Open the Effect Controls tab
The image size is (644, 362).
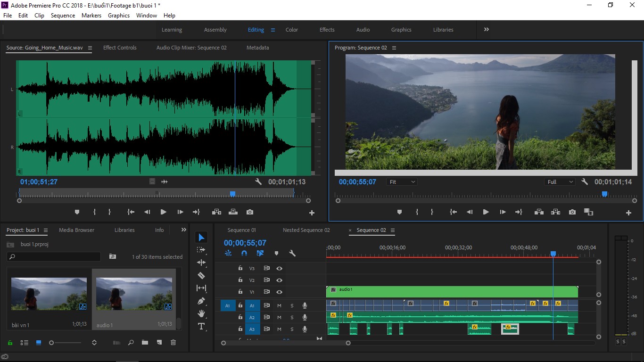[120, 48]
